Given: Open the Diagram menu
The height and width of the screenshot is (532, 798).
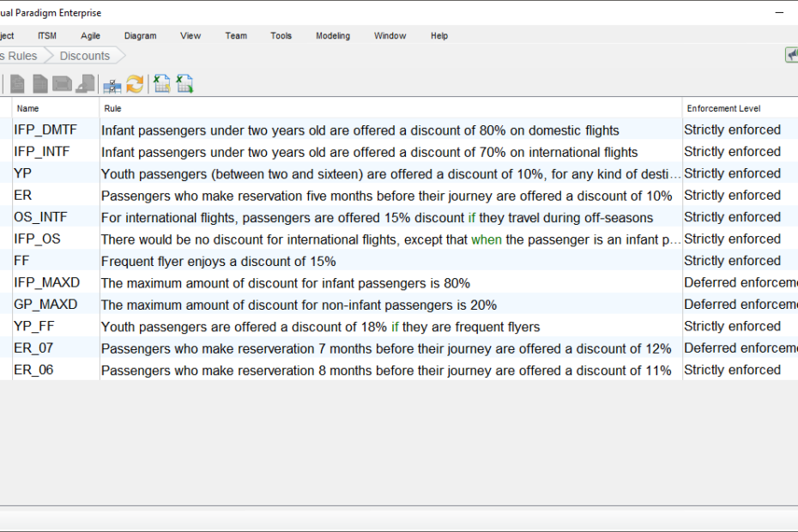Looking at the screenshot, I should (140, 36).
